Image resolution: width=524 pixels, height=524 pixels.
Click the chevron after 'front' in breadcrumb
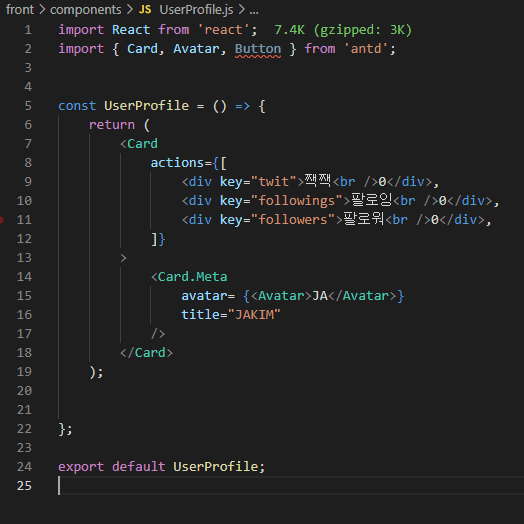(42, 10)
